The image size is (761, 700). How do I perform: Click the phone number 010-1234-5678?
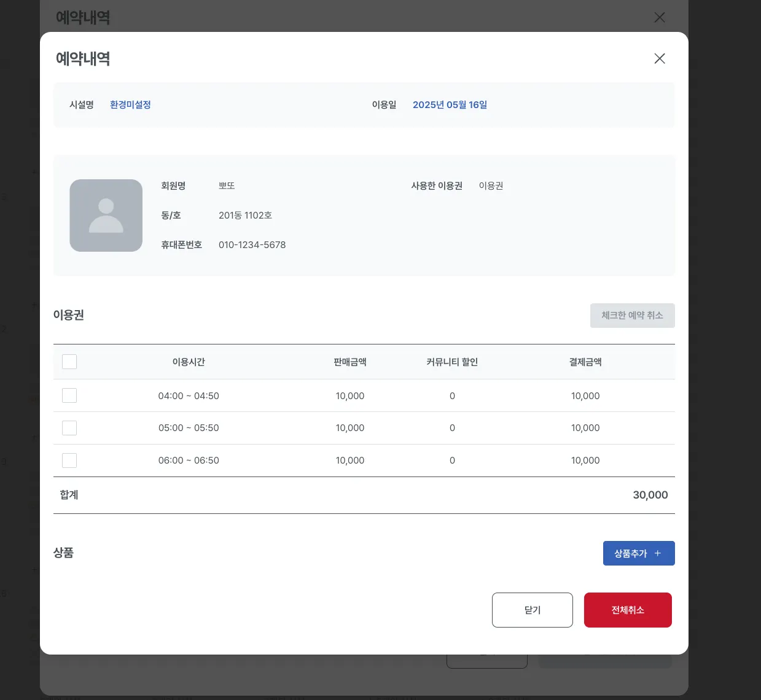(x=252, y=245)
